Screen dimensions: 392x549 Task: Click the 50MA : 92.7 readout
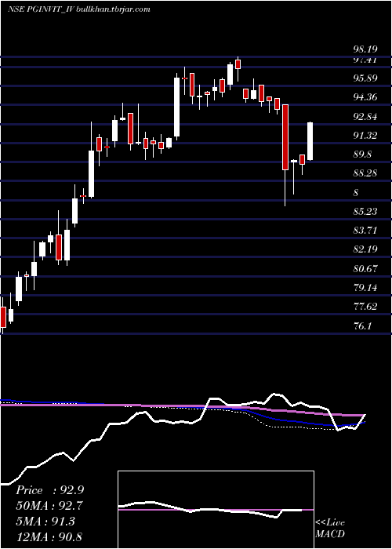tap(49, 506)
